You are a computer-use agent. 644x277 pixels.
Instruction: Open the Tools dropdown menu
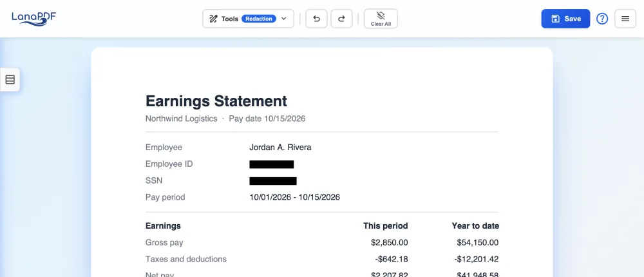click(248, 19)
